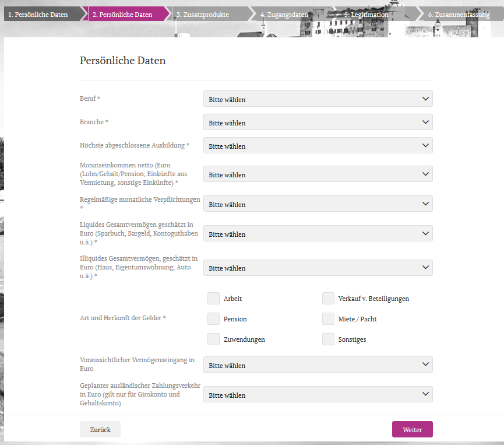Image resolution: width=504 pixels, height=445 pixels.
Task: Select the Miete / Pacht checkbox
Action: tap(329, 319)
